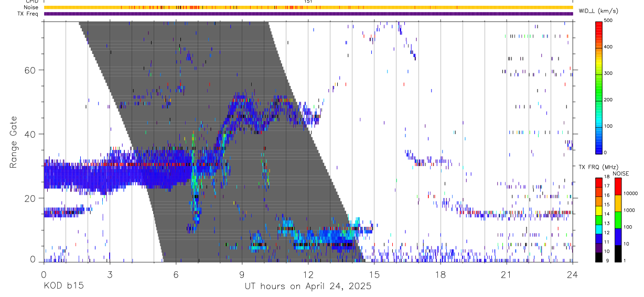Click the 100 tick on the width colorbar
Image resolution: width=644 pixels, height=297 pixels.
click(608, 127)
